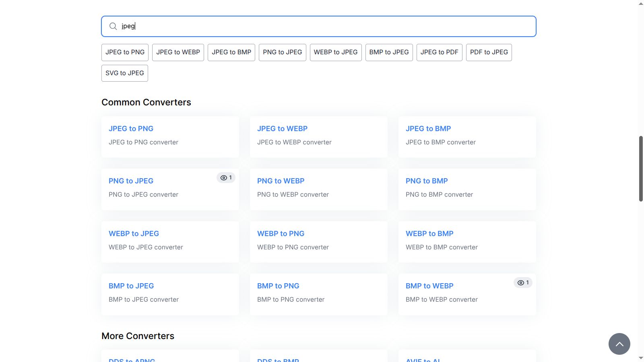Click the scrollbar up arrow
Viewport: 644px width, 362px height.
641,4
